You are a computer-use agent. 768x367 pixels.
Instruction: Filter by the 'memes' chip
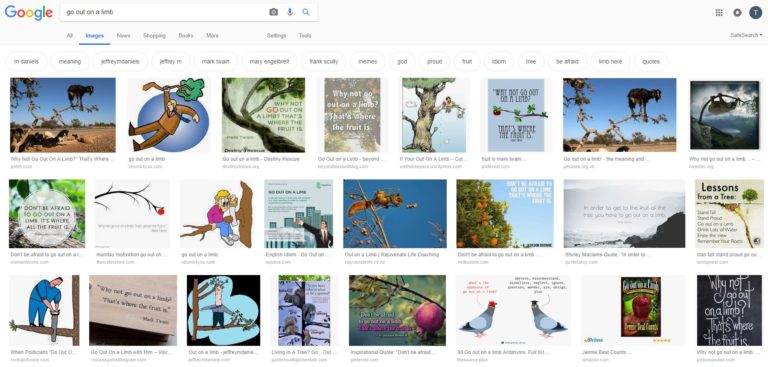pyautogui.click(x=367, y=62)
